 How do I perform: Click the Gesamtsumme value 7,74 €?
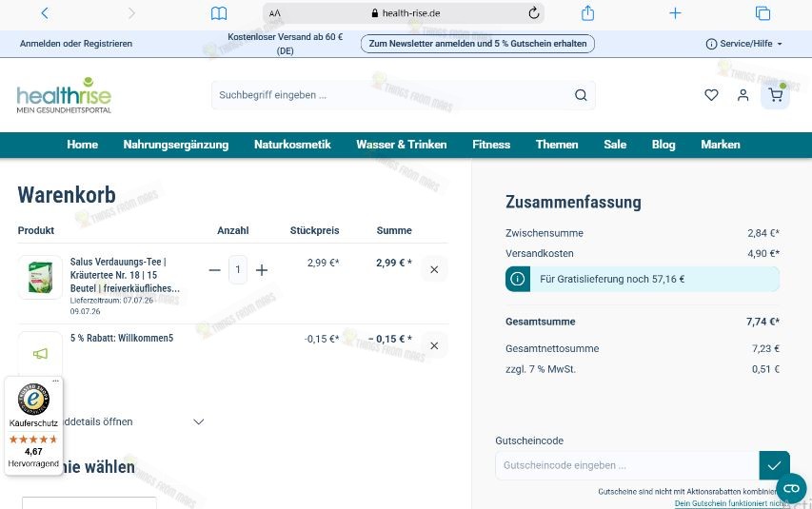tap(762, 322)
